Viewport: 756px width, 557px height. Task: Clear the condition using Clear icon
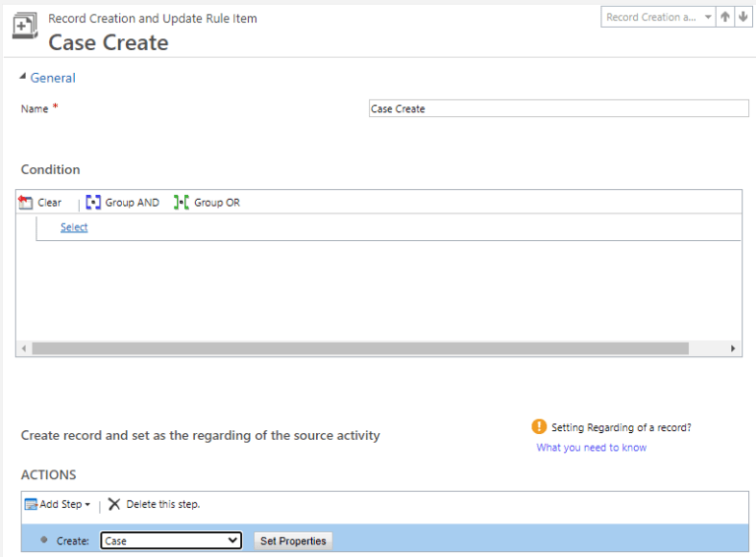26,203
